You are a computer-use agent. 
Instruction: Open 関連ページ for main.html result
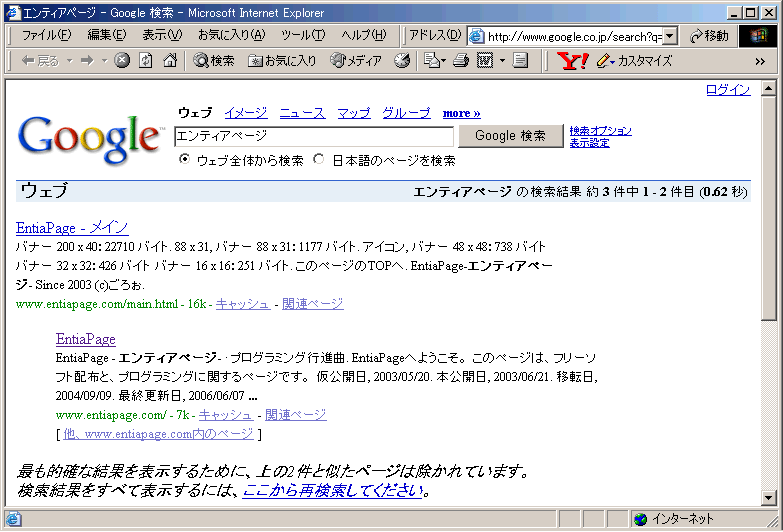pyautogui.click(x=313, y=304)
